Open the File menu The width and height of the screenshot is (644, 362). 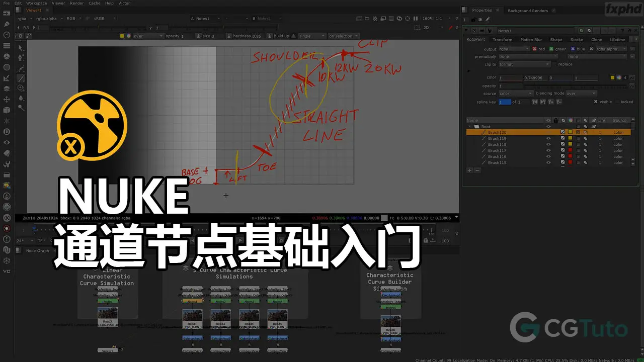(x=7, y=3)
